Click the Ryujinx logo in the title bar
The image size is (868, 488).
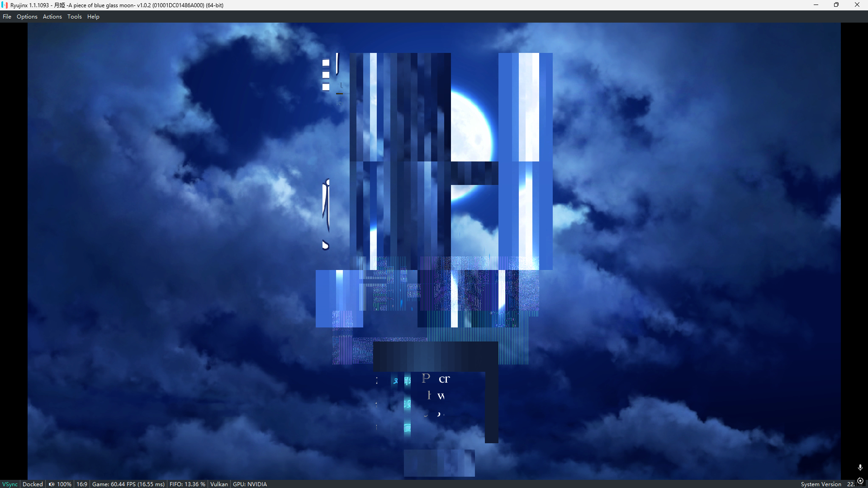tap(5, 5)
